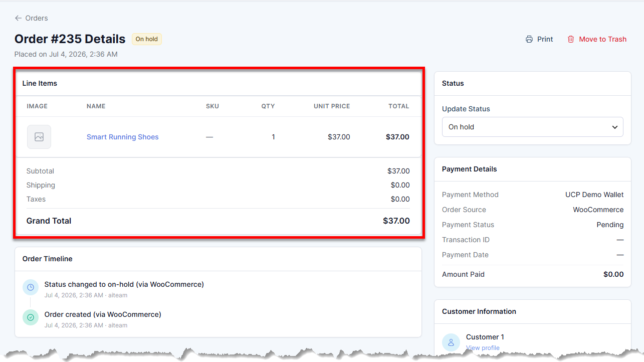
Task: Click the Customer Information heading
Action: point(479,311)
